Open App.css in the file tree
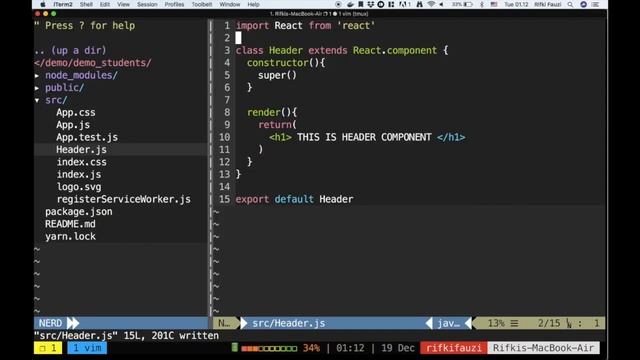This screenshot has width=640, height=360. [76, 112]
